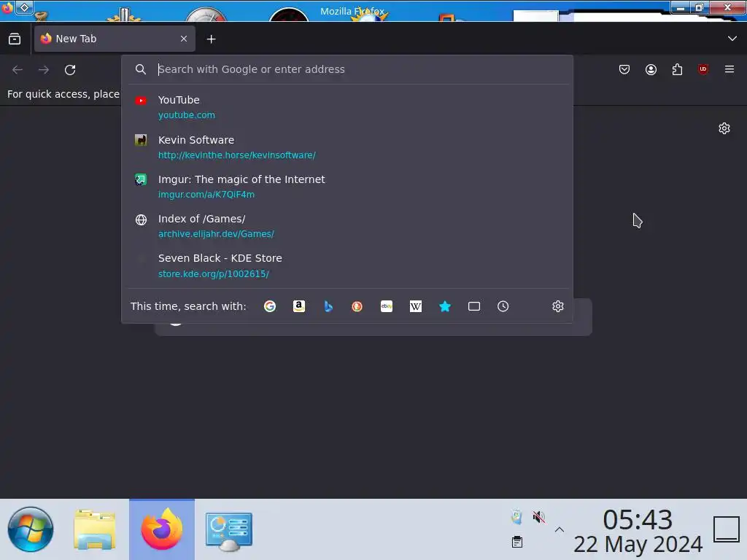Open the uBlock Origin extension
The height and width of the screenshot is (560, 747).
click(703, 69)
